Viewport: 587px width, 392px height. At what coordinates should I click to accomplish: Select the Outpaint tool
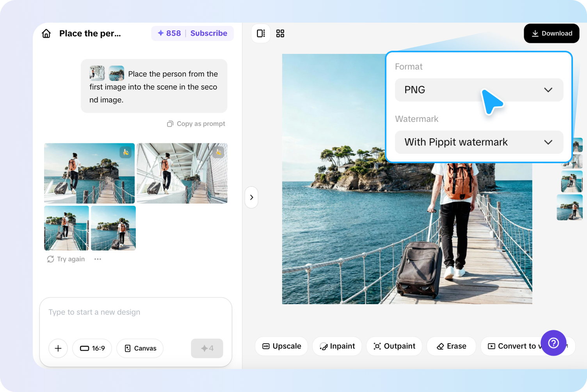pos(394,346)
